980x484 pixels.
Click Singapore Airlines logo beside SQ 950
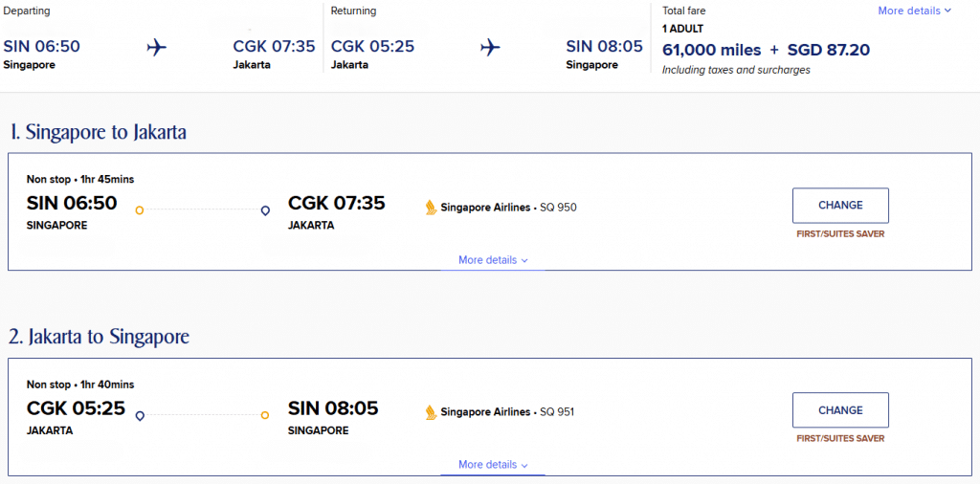tap(431, 207)
